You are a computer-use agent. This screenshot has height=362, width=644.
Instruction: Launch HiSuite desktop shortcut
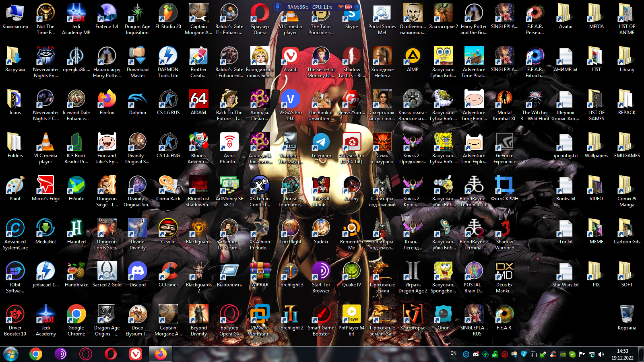click(x=76, y=188)
